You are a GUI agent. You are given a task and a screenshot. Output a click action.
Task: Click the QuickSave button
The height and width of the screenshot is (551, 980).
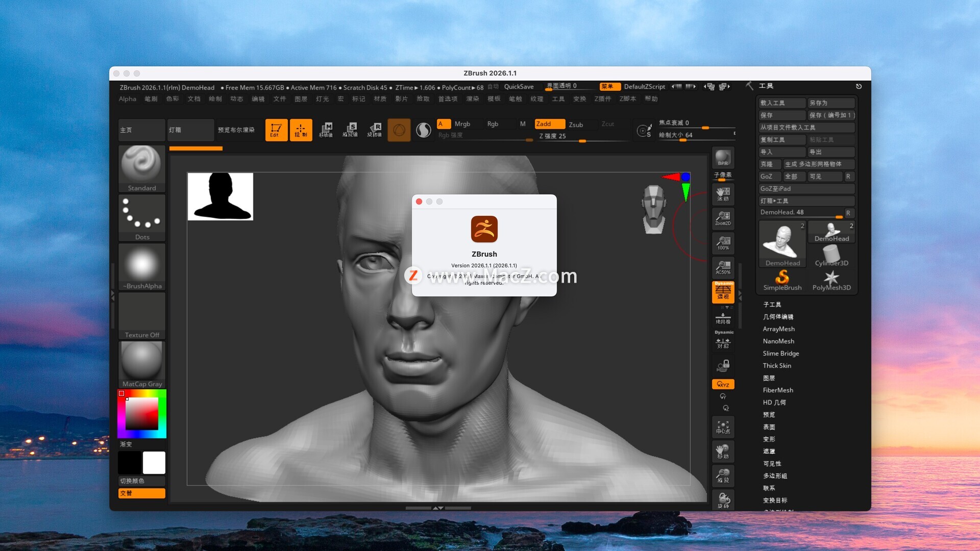[519, 87]
